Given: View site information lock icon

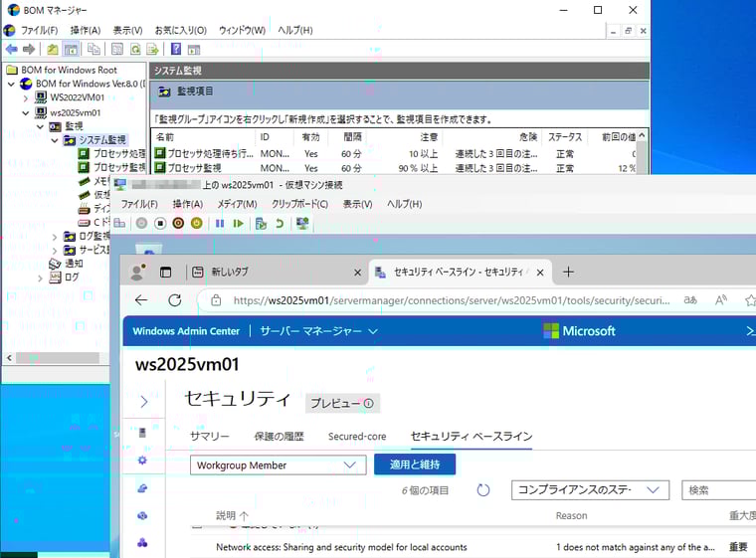Looking at the screenshot, I should tap(216, 300).
